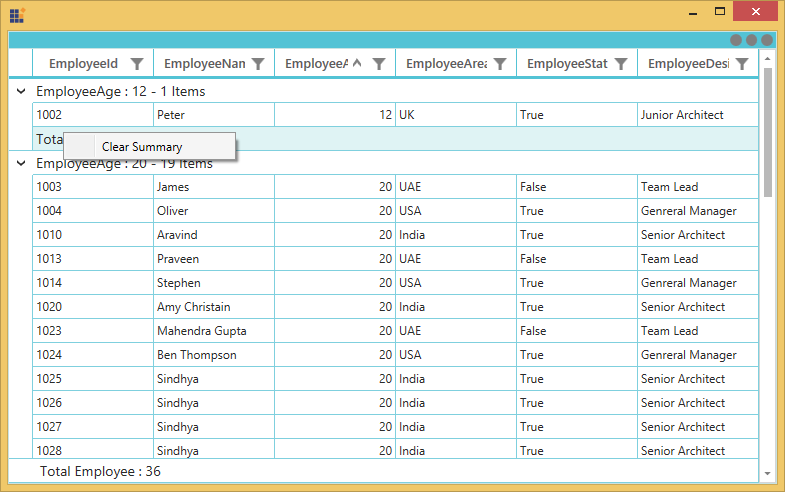Sort by EmployeeId column header
The height and width of the screenshot is (492, 785).
(x=83, y=64)
